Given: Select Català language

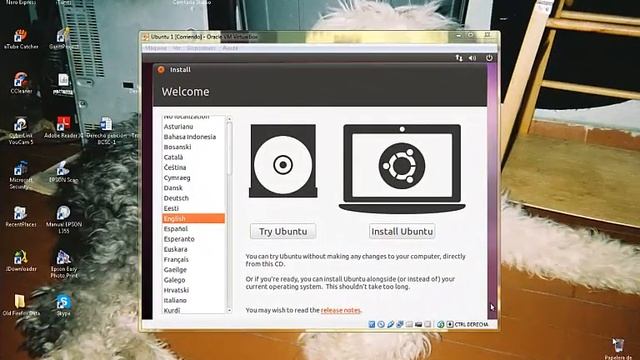Looking at the screenshot, I should (x=193, y=157).
